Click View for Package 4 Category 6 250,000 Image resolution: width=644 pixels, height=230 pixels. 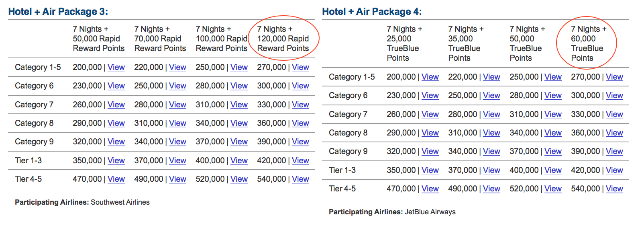pyautogui.click(x=491, y=95)
